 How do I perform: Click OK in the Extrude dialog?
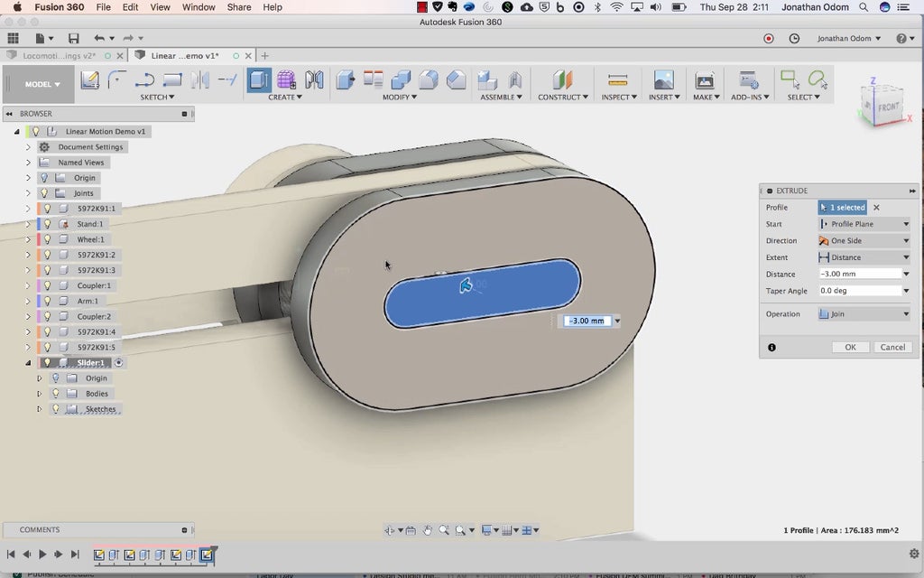pos(850,347)
